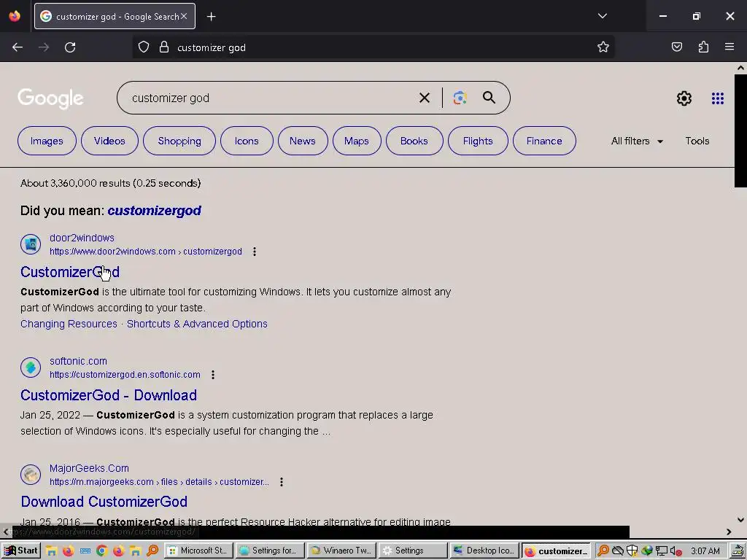Open the Download CustomizerGod result

coord(104,502)
